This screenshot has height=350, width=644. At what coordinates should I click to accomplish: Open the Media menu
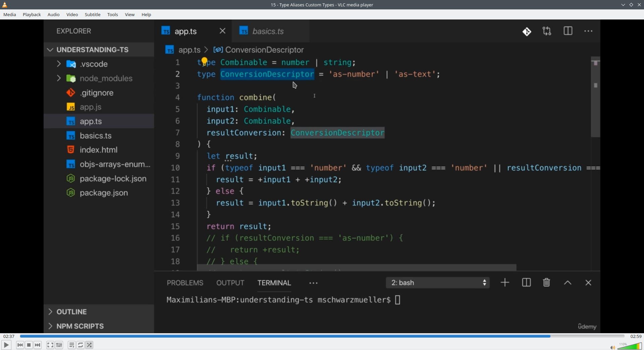[x=10, y=15]
